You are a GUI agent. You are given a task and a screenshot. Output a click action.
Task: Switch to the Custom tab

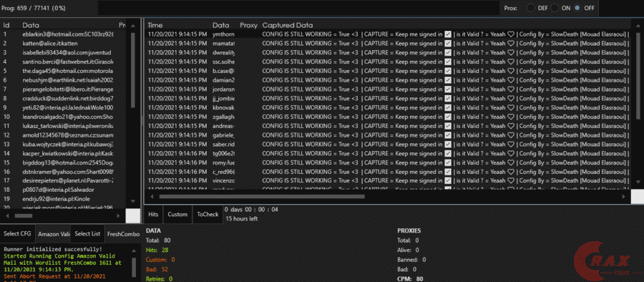[x=177, y=214]
